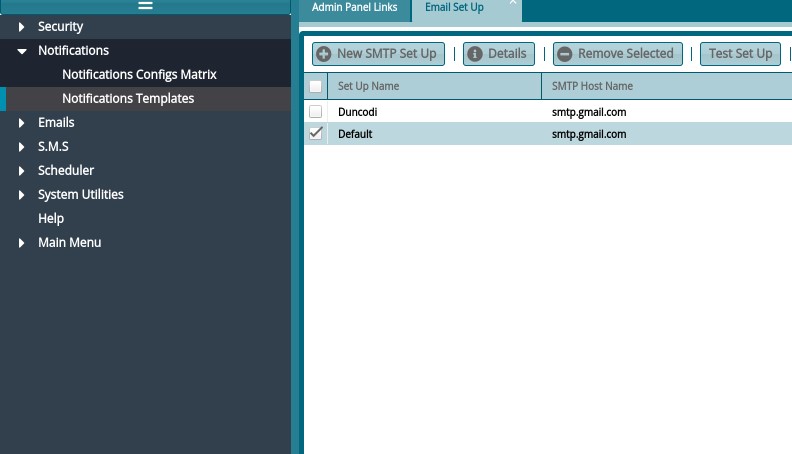This screenshot has height=454, width=792.
Task: Click the hamburger menu icon atop sidebar
Action: click(x=145, y=7)
